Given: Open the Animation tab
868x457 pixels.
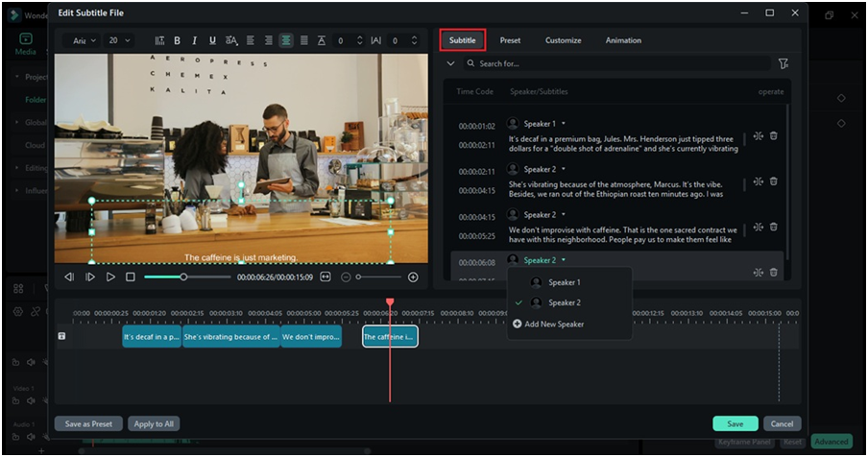Looking at the screenshot, I should [x=623, y=40].
